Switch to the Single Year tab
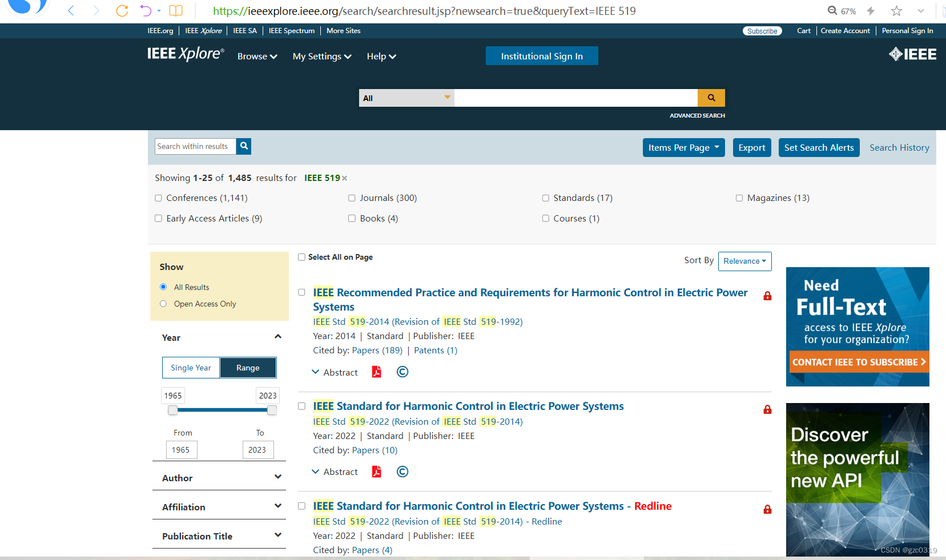 click(x=191, y=368)
